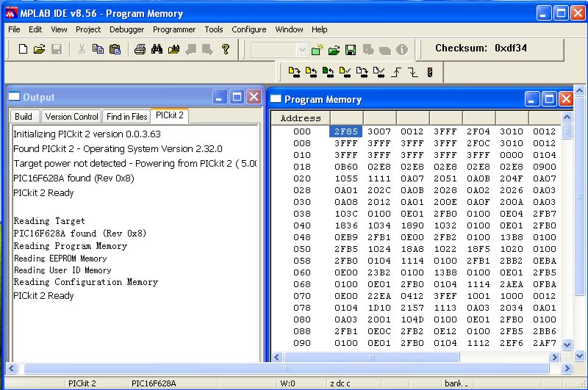The height and width of the screenshot is (390, 588).
Task: Click PIC16F628A in the status bar
Action: click(x=154, y=383)
